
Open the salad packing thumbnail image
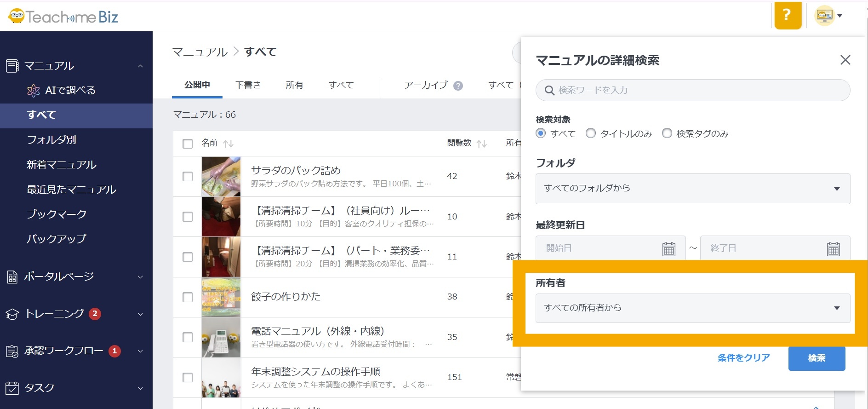pos(221,177)
